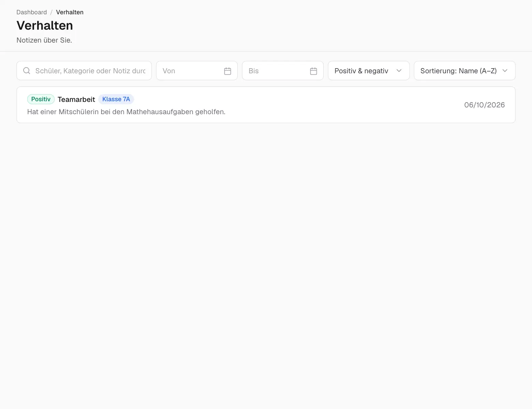Open the Teamarbeit note card

click(x=266, y=105)
